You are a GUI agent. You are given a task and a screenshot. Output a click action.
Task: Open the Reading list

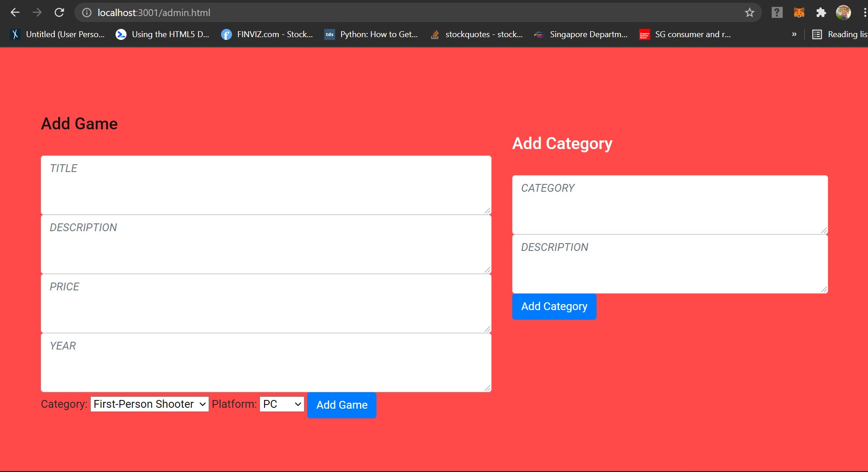840,34
